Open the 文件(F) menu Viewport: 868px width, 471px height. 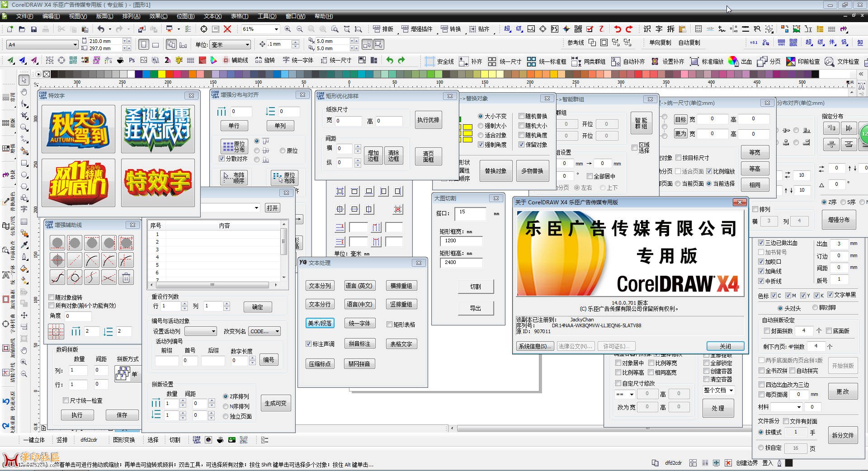tap(24, 16)
